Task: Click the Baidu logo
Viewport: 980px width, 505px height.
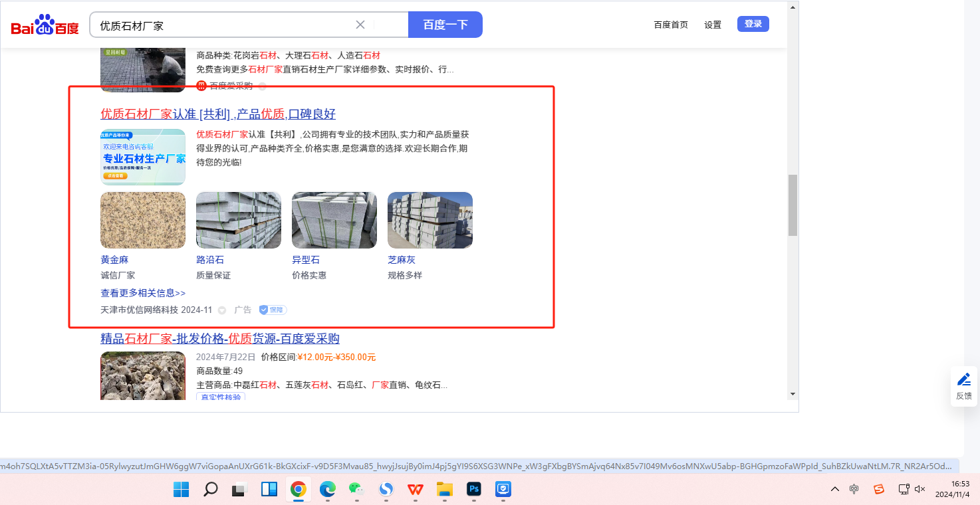Action: pos(45,25)
